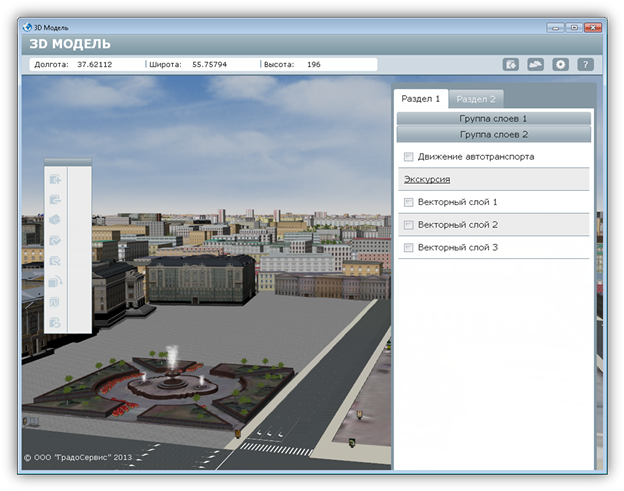624x491 pixels.
Task: Select the 3D cube icon in left toolbar
Action: [x=56, y=220]
